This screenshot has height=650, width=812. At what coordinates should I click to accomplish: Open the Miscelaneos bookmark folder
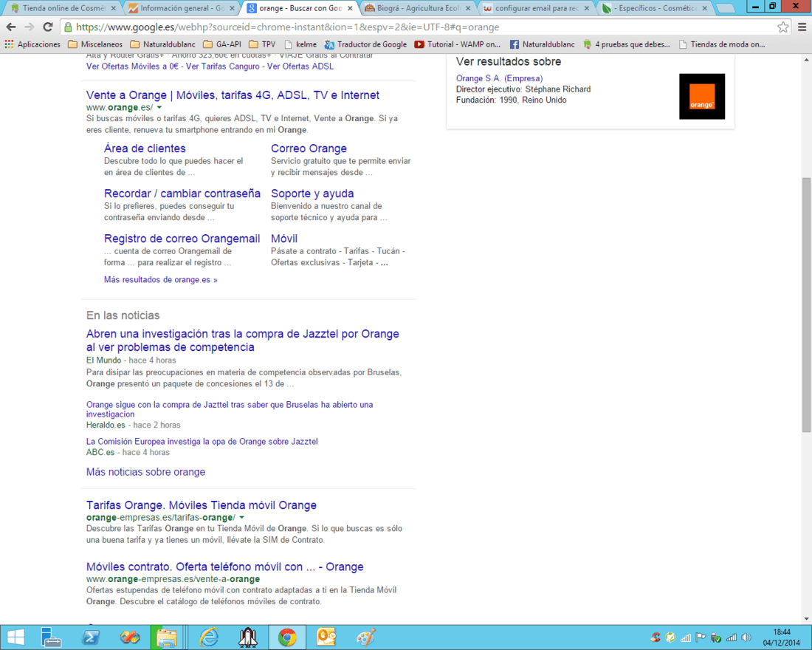click(95, 44)
